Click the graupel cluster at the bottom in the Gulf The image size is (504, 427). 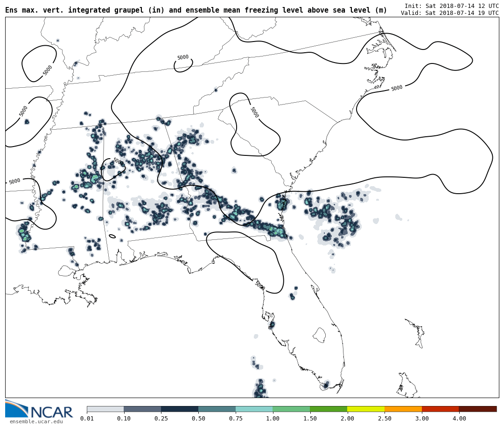[260, 388]
